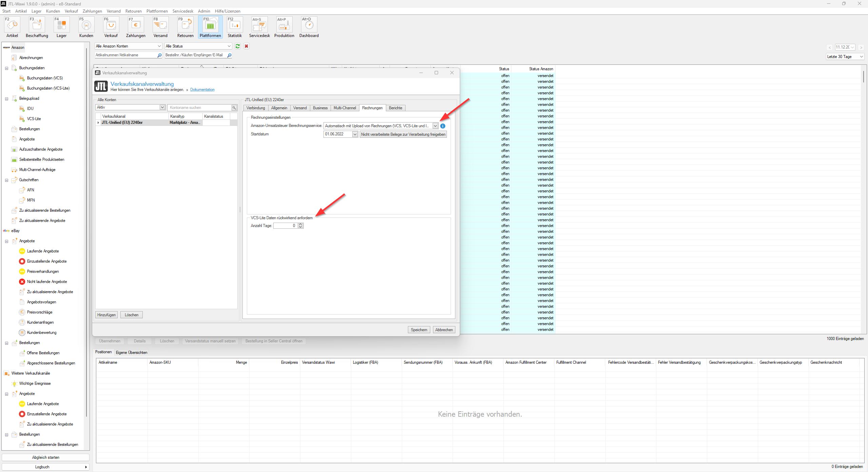Select Nicht laufende Angebote under eBay
This screenshot has width=868, height=472.
click(x=47, y=282)
